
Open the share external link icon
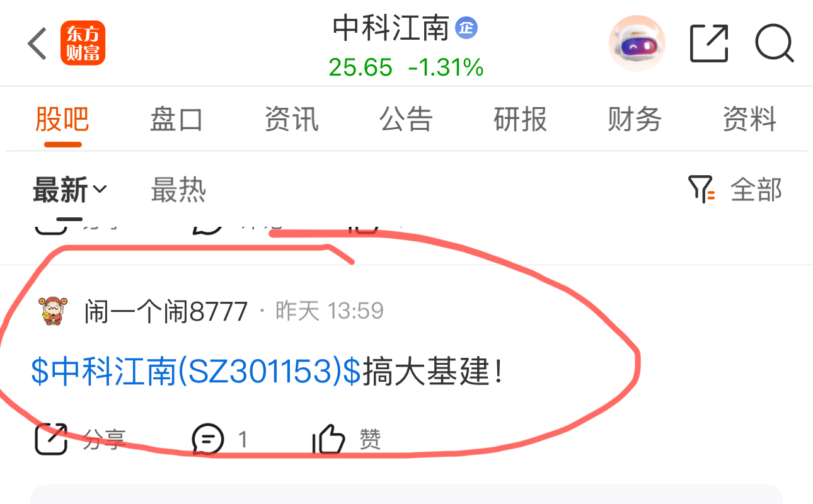click(709, 43)
